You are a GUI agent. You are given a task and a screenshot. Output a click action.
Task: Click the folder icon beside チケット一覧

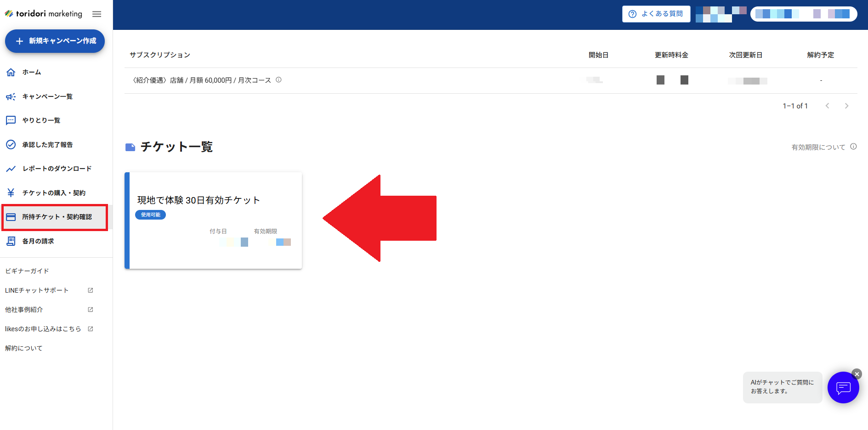click(x=130, y=147)
